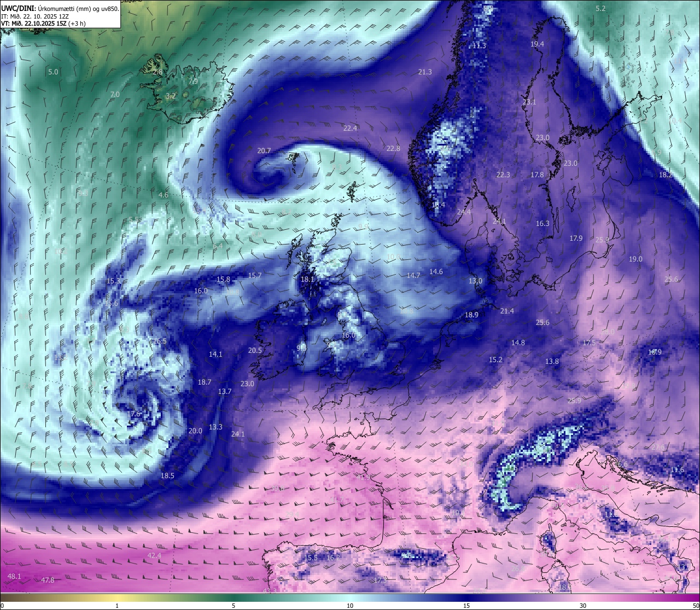Click the 11.6 value at right edge

coord(677,469)
